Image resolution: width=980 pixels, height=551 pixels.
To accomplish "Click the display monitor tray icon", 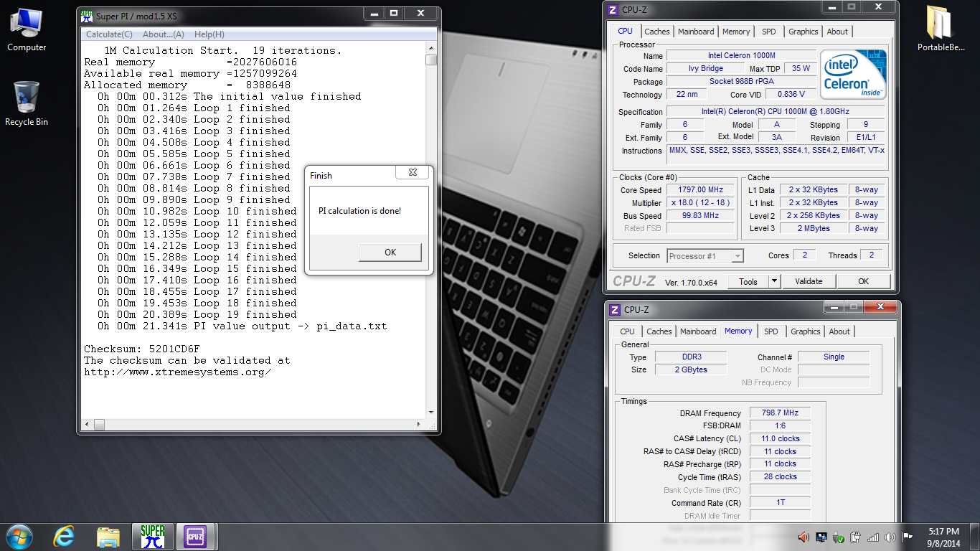I will 821,537.
